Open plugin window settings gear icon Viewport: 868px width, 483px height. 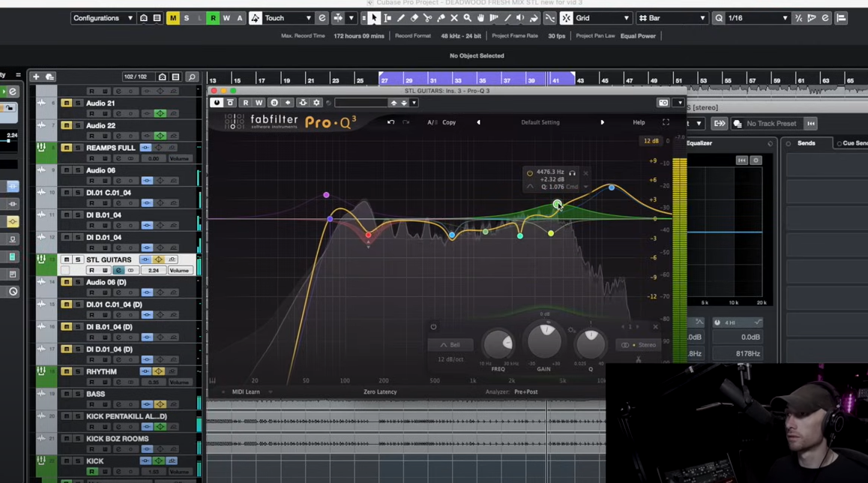coord(316,103)
